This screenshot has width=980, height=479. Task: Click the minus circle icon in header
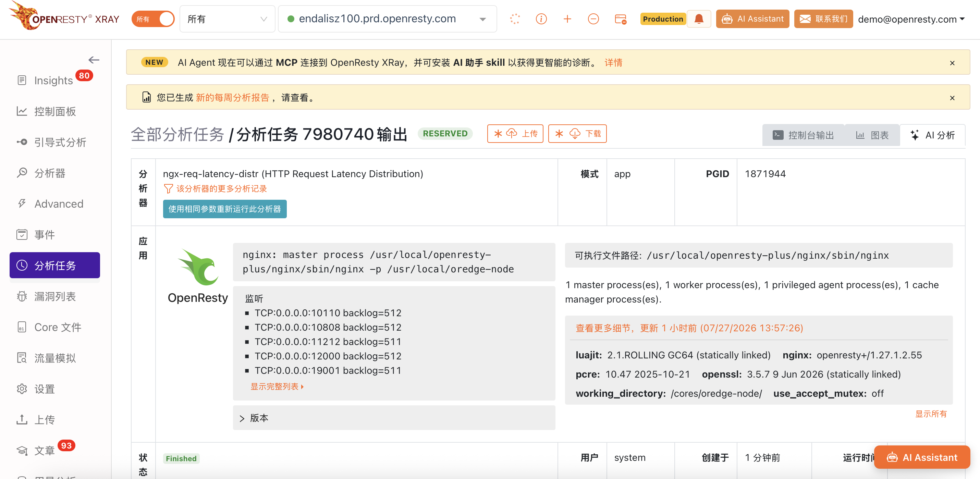pos(593,19)
